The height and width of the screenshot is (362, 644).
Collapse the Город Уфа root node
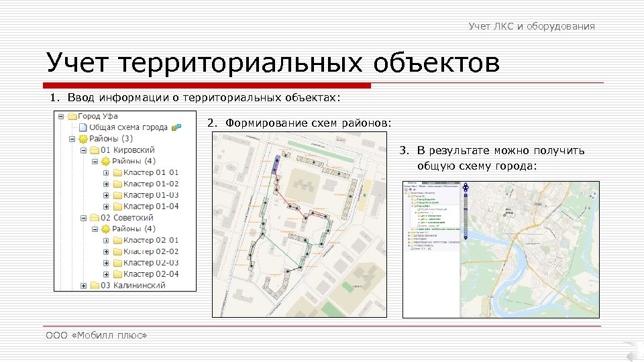(x=61, y=117)
